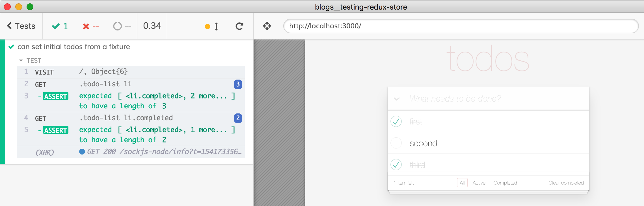Click the localhost:3000 URL field
The image size is (644, 206).
461,26
